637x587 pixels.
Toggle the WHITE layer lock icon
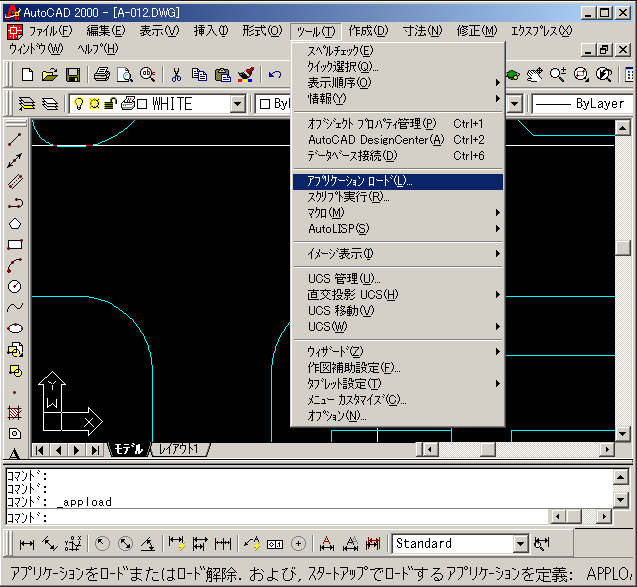[x=110, y=104]
